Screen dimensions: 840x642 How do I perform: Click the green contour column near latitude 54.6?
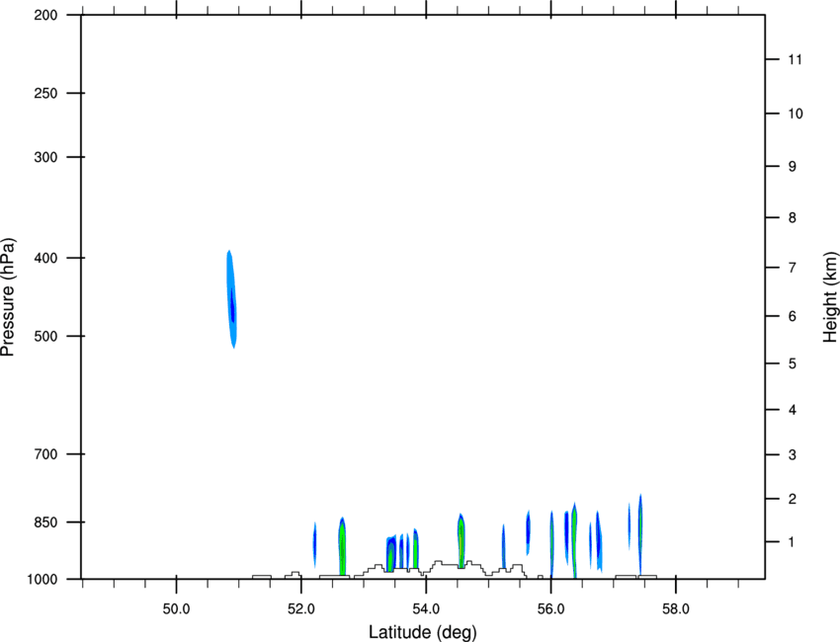(x=461, y=541)
